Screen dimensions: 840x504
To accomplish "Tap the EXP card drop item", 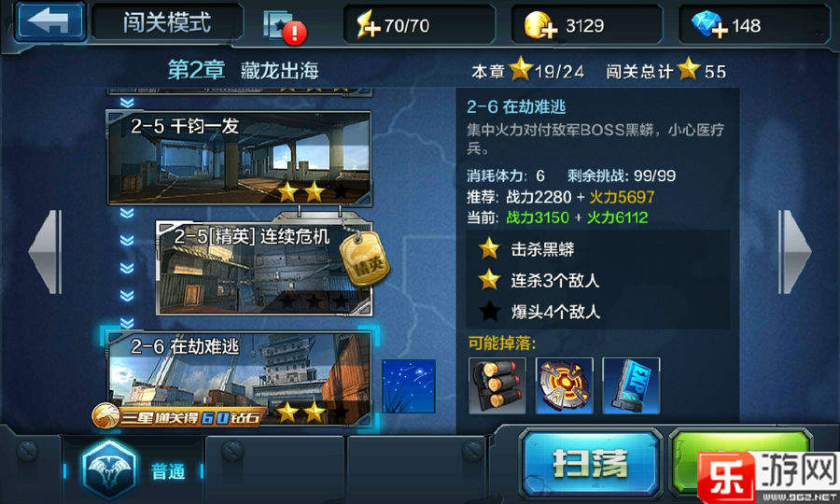I will (x=631, y=385).
